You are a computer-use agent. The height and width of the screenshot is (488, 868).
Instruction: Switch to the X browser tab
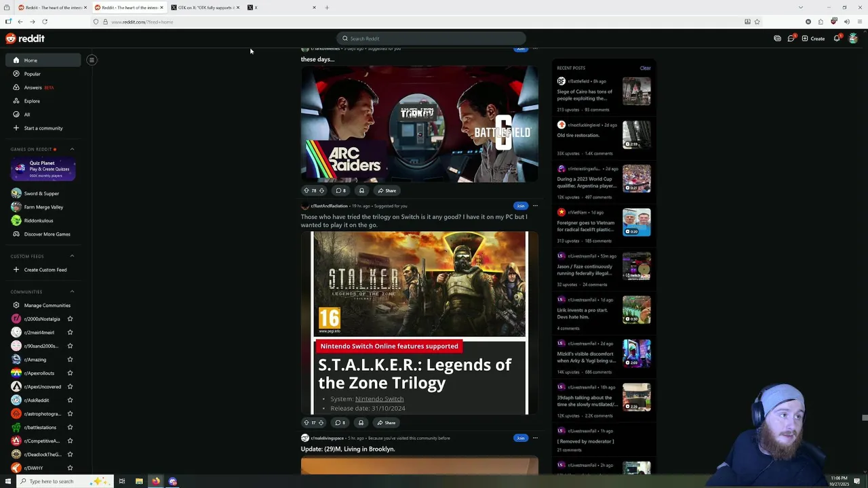click(x=281, y=7)
